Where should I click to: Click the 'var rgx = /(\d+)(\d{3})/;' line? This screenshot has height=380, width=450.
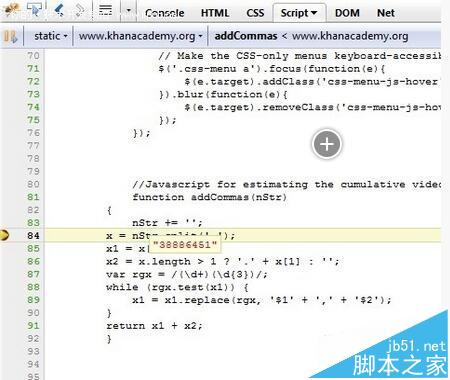(x=187, y=274)
